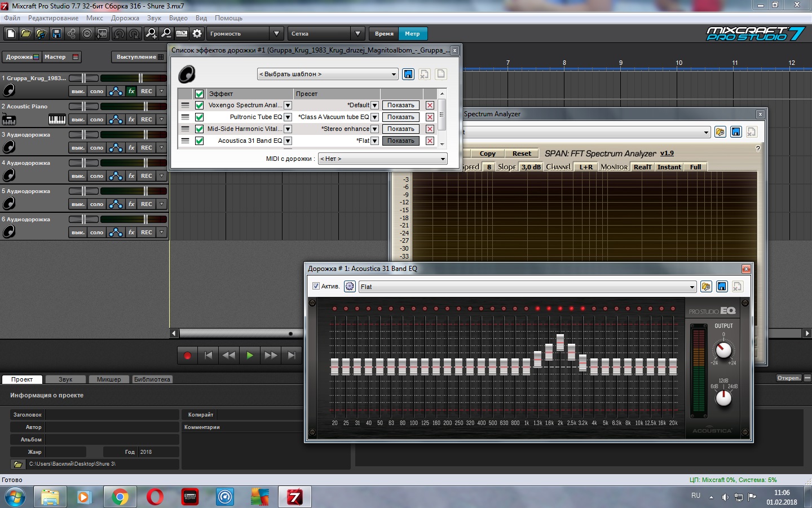
Task: Open automation on track 1 Gruppa_Krug
Action: (x=116, y=91)
